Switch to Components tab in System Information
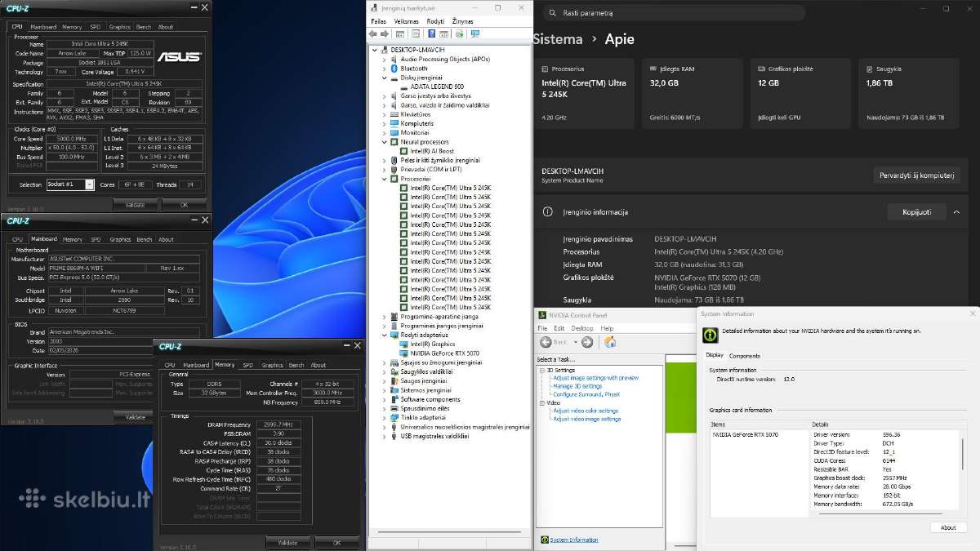This screenshot has width=980, height=551. [745, 356]
